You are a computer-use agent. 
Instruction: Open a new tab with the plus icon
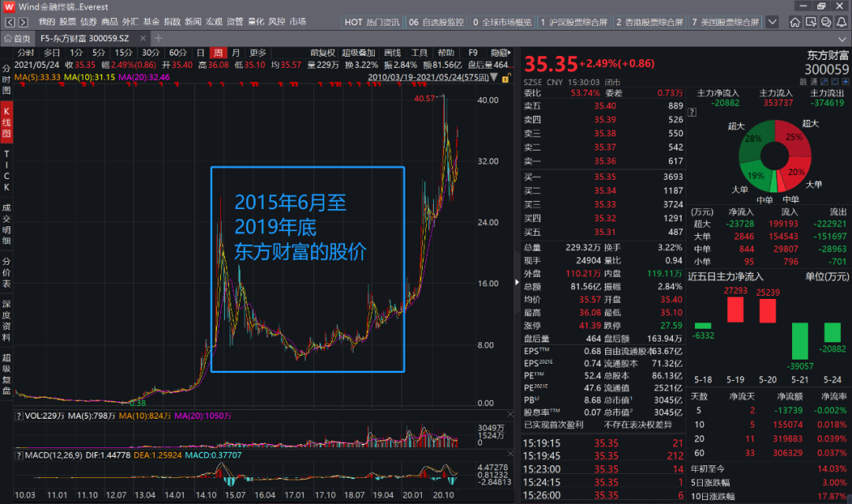pyautogui.click(x=158, y=38)
